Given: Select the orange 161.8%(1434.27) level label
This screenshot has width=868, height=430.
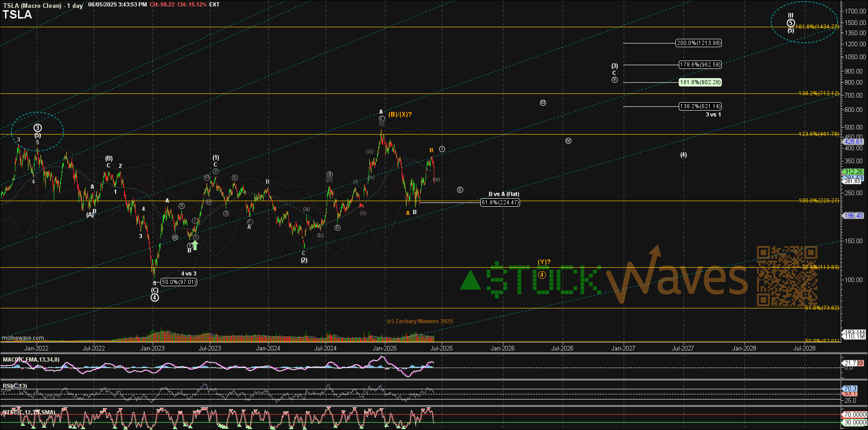Looking at the screenshot, I should [817, 27].
